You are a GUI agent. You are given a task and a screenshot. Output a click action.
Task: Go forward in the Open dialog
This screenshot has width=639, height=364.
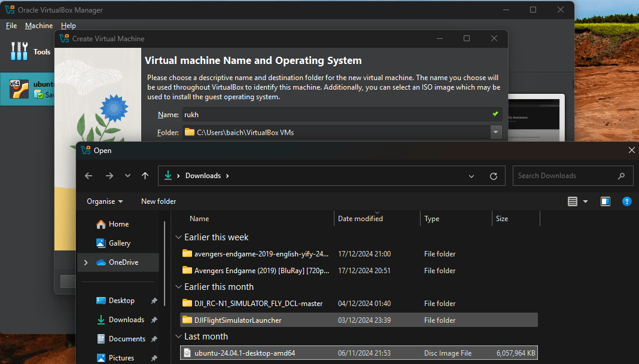pyautogui.click(x=109, y=176)
